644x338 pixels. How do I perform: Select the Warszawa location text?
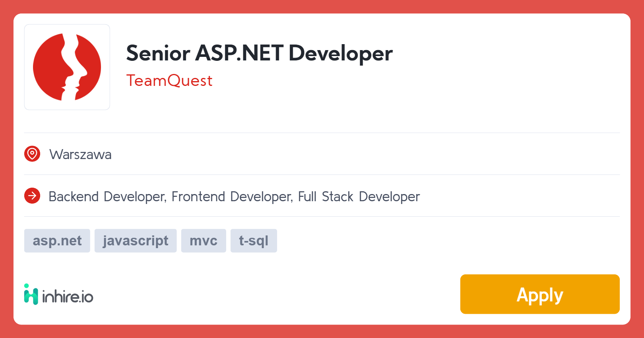[x=80, y=154]
